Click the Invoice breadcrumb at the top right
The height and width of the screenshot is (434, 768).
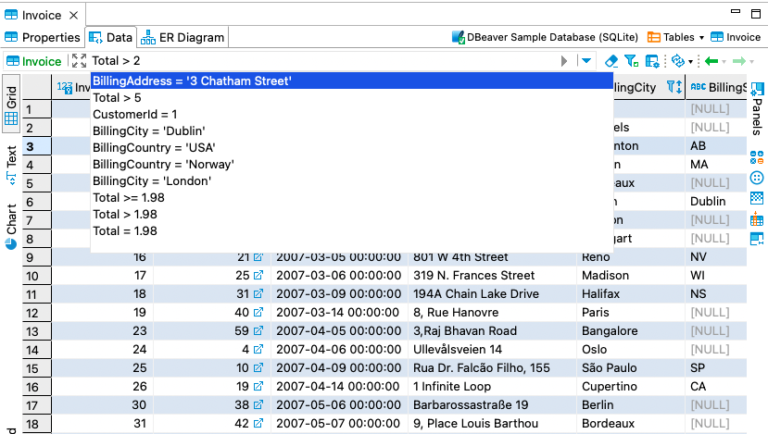pos(736,37)
